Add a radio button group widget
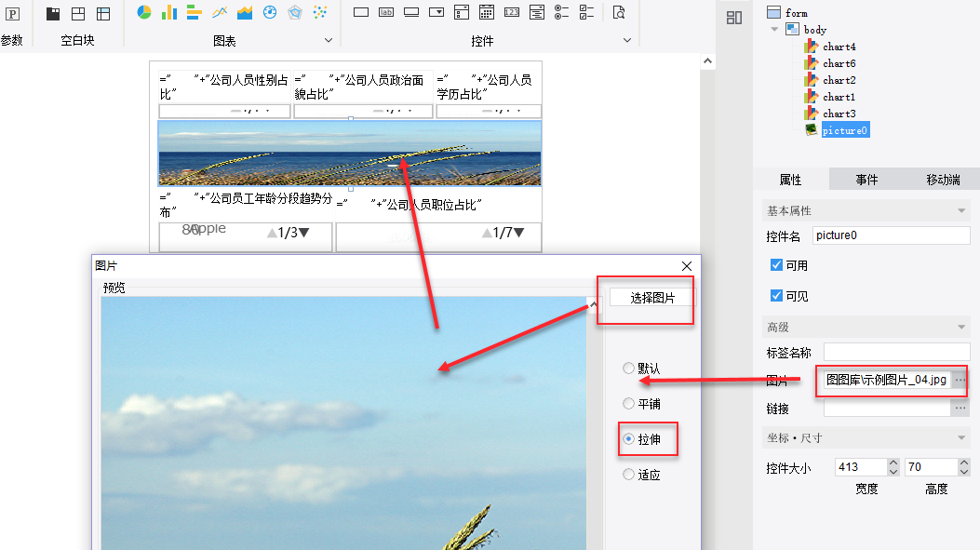Image resolution: width=980 pixels, height=550 pixels. (561, 12)
